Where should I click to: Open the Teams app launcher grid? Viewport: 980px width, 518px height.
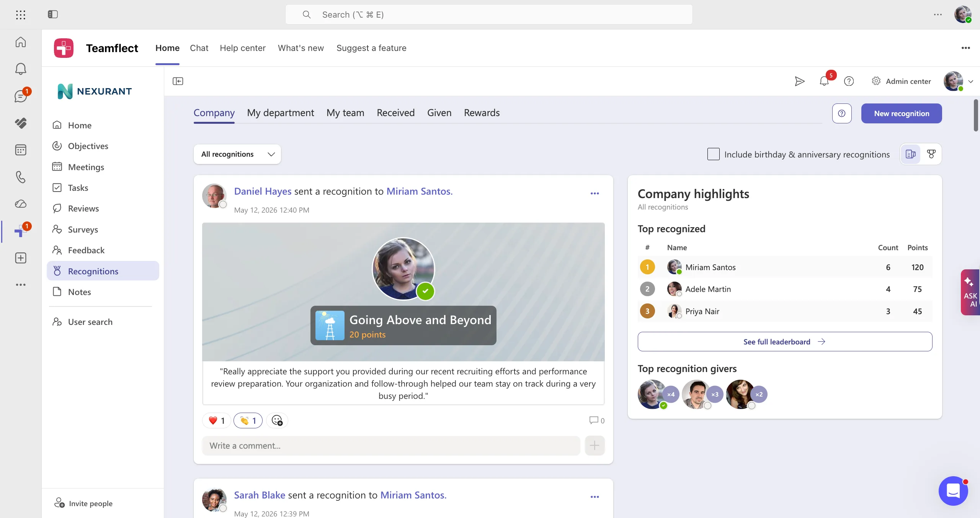point(21,15)
